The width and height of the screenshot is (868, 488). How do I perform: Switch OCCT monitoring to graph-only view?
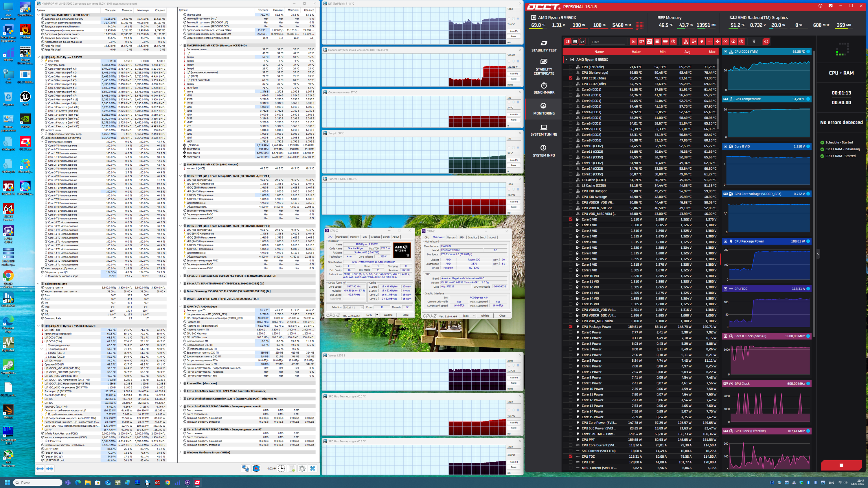[583, 41]
